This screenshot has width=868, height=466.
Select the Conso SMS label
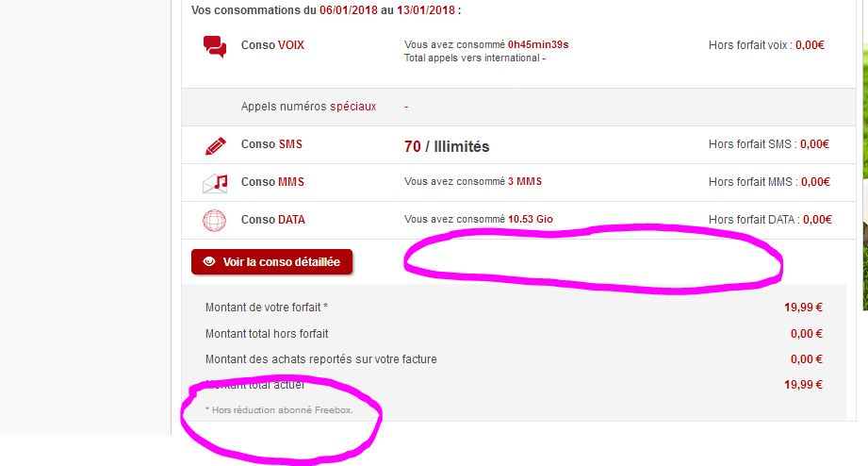coord(271,144)
